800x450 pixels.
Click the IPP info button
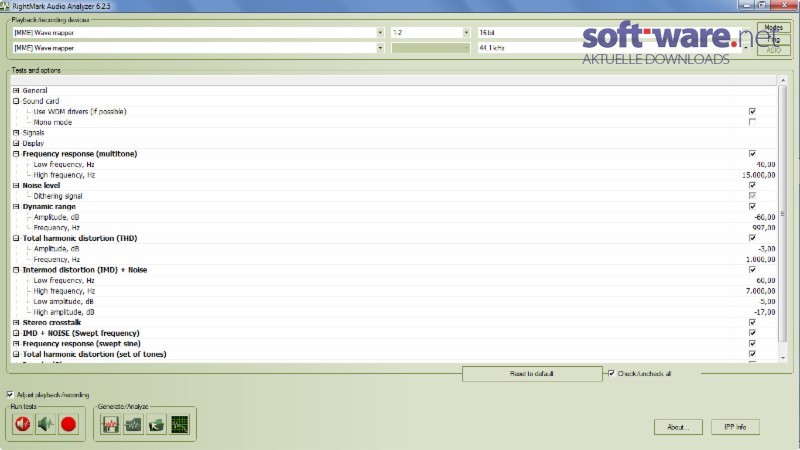(x=735, y=427)
